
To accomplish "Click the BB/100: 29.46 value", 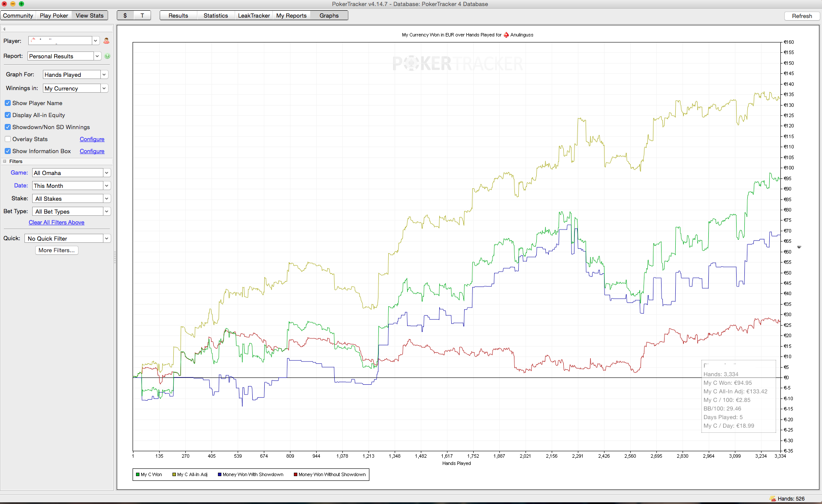I will pos(722,409).
